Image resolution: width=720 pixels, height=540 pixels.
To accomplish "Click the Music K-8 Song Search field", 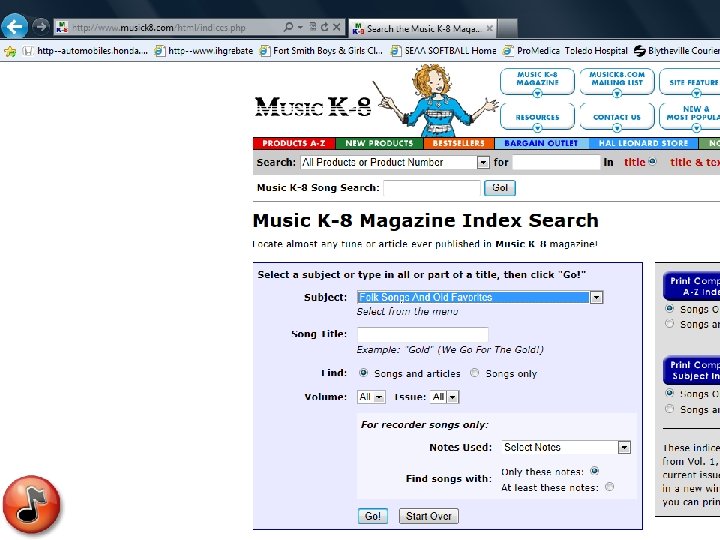I will click(432, 188).
